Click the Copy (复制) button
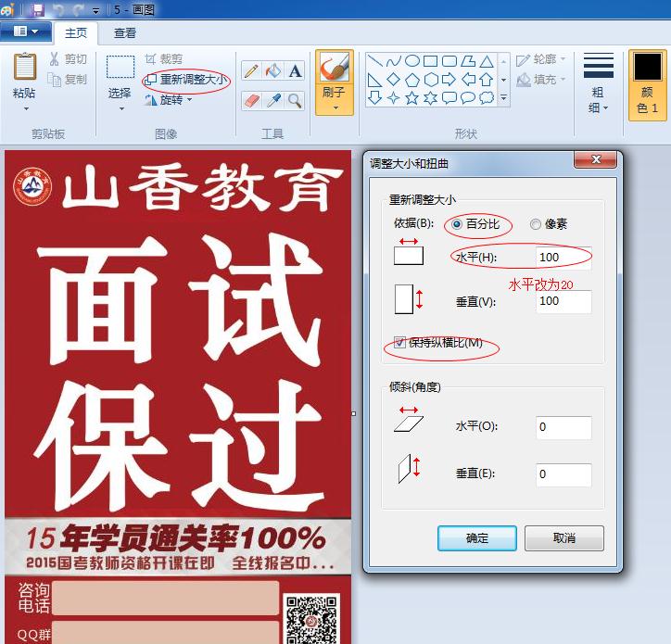671x644 pixels. pyautogui.click(x=67, y=79)
